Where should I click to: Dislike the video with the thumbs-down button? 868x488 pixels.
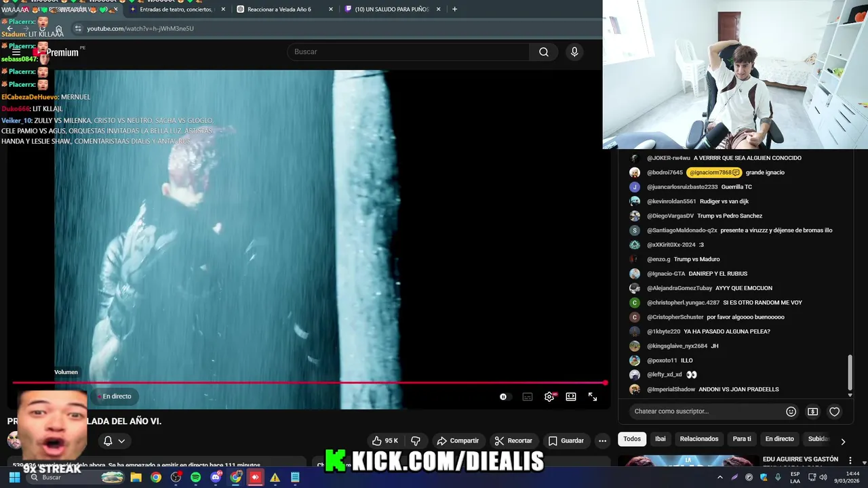point(416,441)
